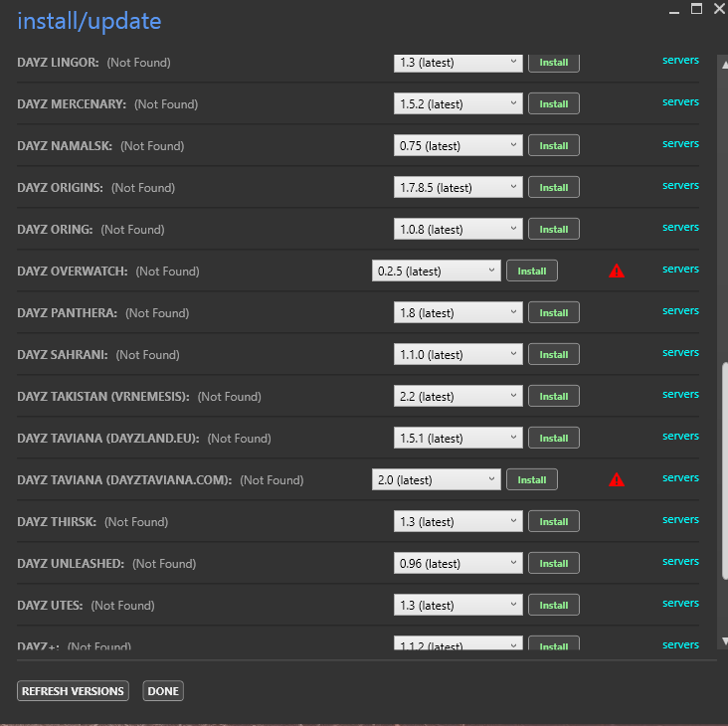Image resolution: width=728 pixels, height=726 pixels.
Task: Click the scrollbar down arrow
Action: click(725, 641)
